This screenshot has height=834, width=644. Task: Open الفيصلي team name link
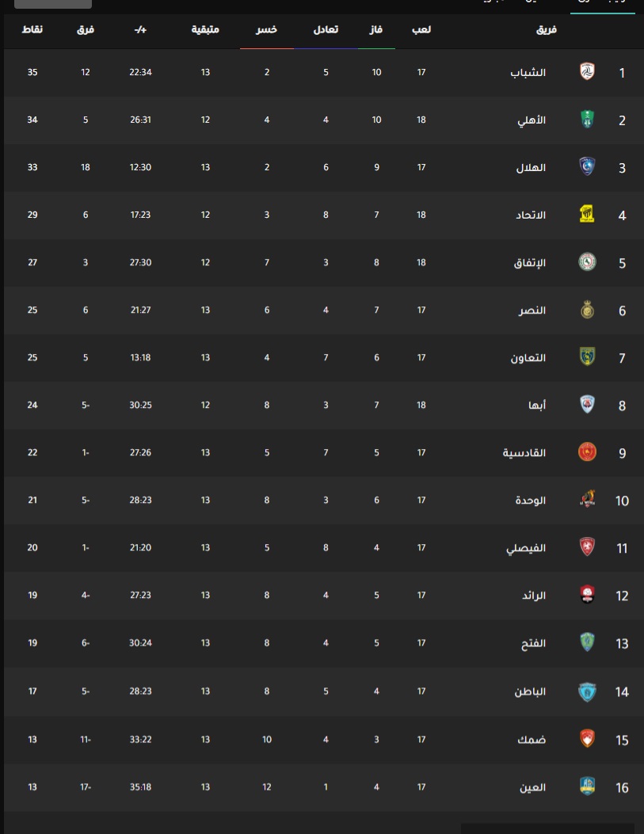click(525, 547)
